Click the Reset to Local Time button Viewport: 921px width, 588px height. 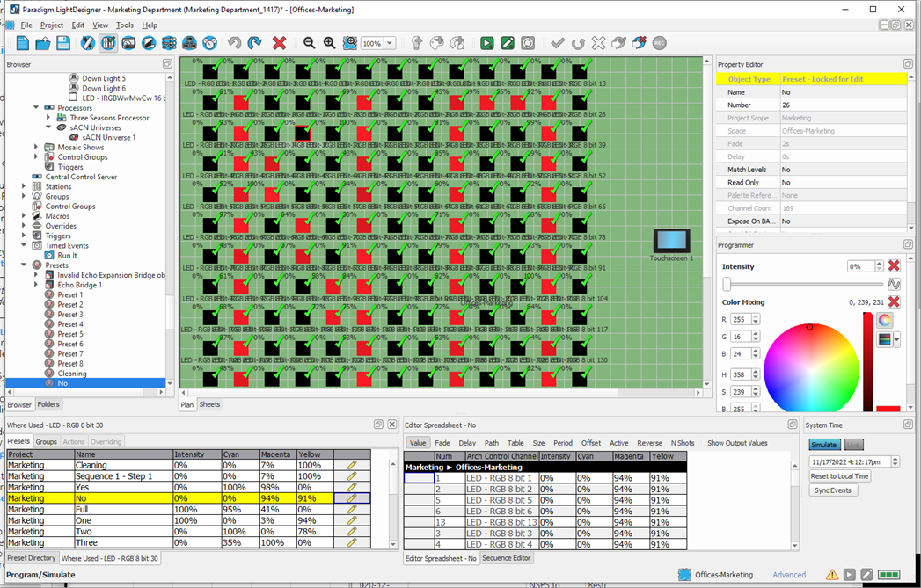839,476
